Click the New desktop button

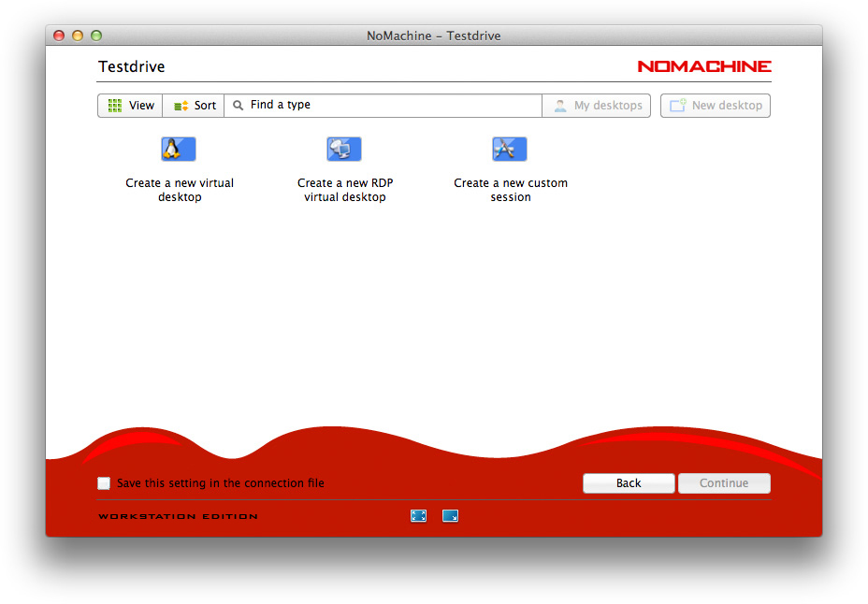pos(716,106)
